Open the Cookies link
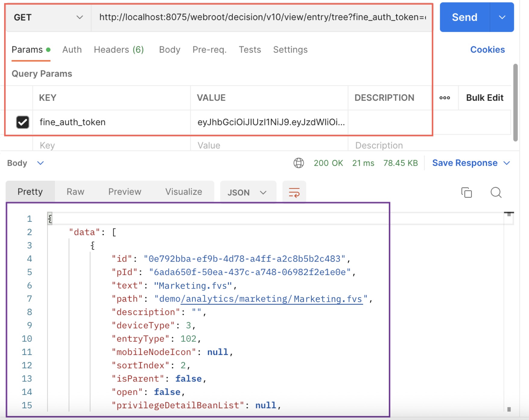 coord(487,50)
